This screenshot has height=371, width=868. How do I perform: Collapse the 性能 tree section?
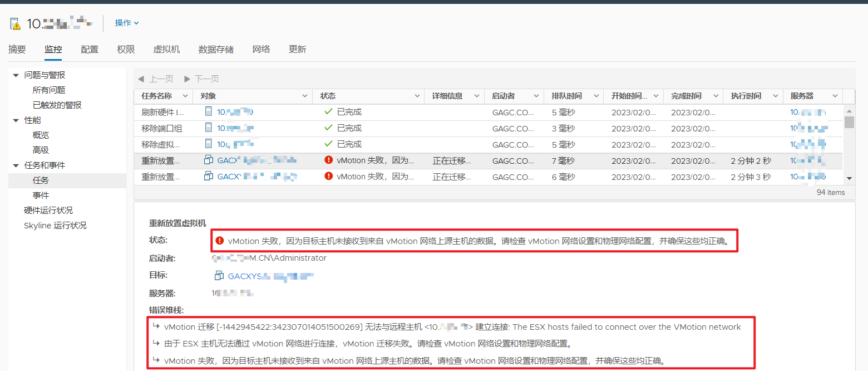pos(15,120)
